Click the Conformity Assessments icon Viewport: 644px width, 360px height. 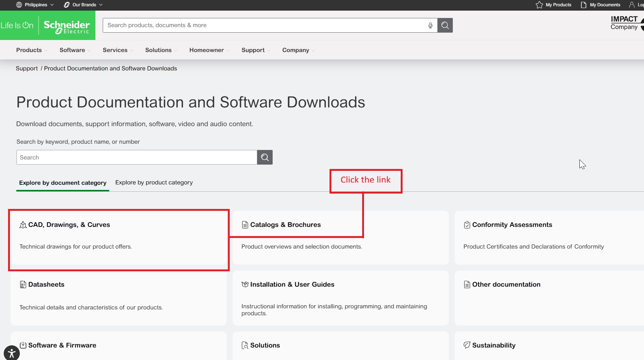467,225
